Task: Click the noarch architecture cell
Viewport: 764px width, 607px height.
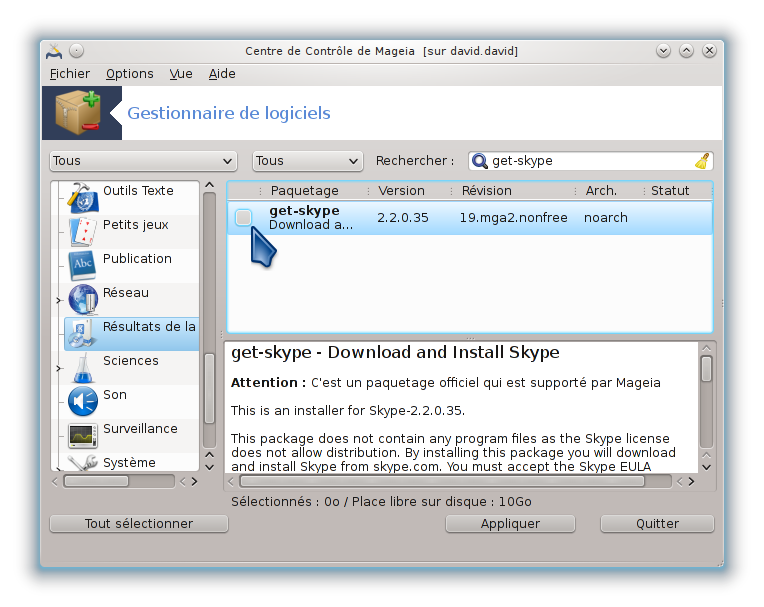Action: tap(606, 218)
